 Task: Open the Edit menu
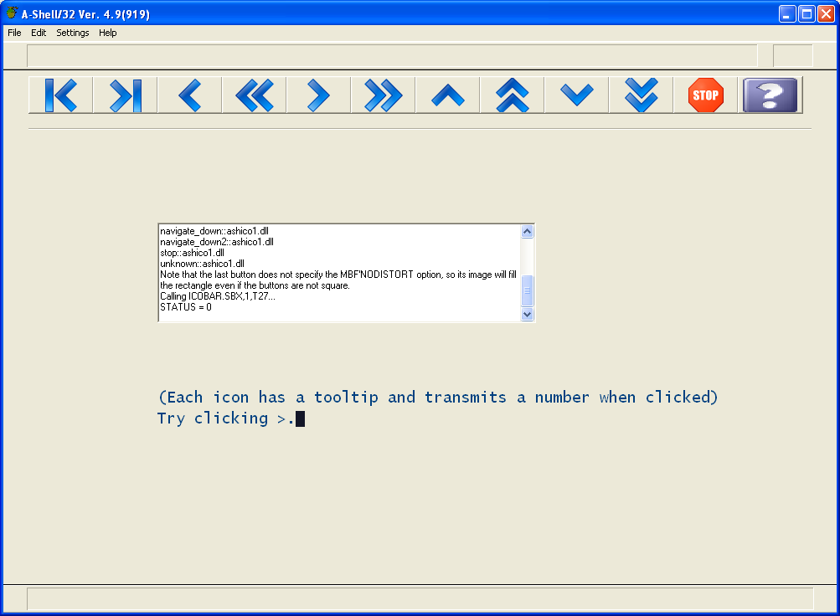(x=39, y=33)
